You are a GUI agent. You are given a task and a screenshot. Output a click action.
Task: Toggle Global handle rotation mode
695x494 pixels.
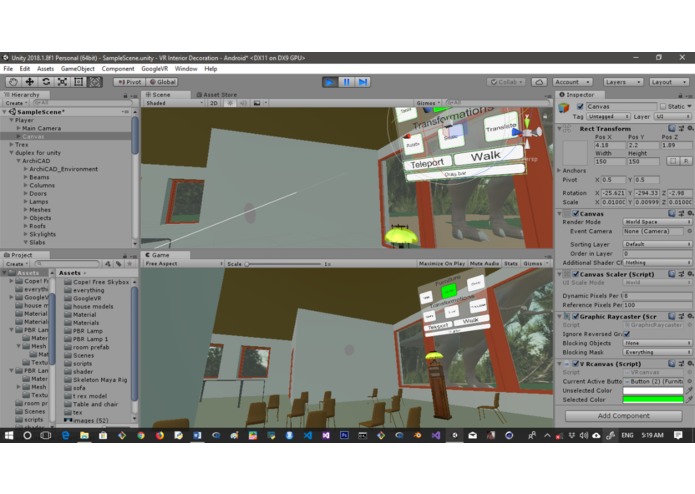click(x=162, y=82)
